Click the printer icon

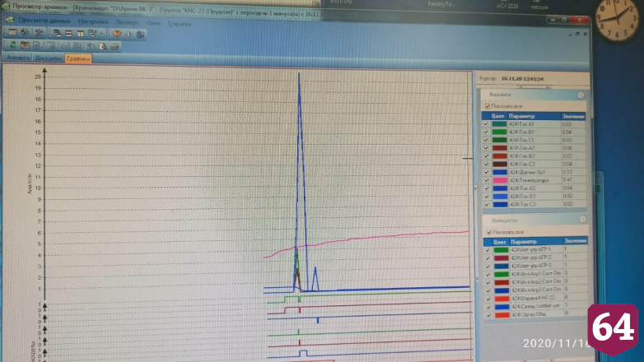point(115,46)
